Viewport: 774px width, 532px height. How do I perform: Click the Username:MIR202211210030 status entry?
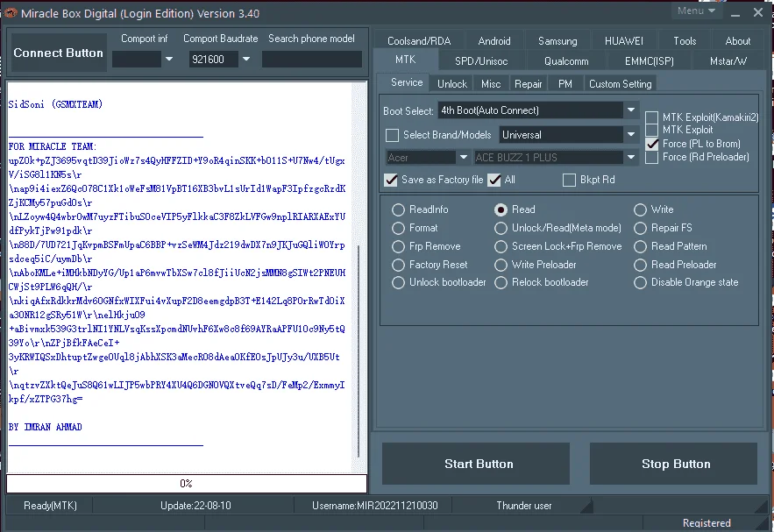(374, 506)
